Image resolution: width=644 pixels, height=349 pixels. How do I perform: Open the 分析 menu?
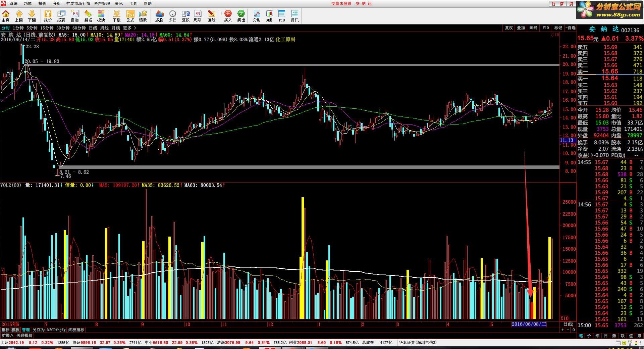[57, 3]
